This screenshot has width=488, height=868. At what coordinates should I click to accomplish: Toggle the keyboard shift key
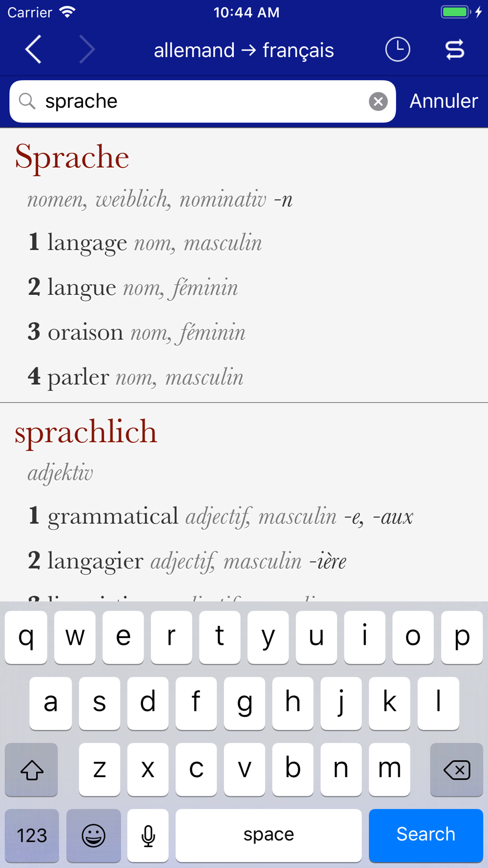click(x=32, y=769)
